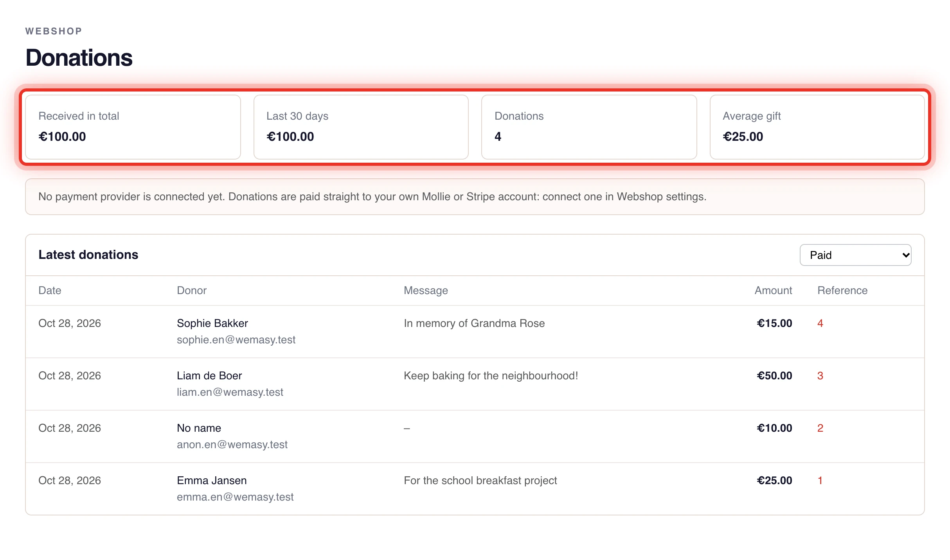Click the date in Sophie Bakker's row
The height and width of the screenshot is (560, 950).
click(x=70, y=323)
